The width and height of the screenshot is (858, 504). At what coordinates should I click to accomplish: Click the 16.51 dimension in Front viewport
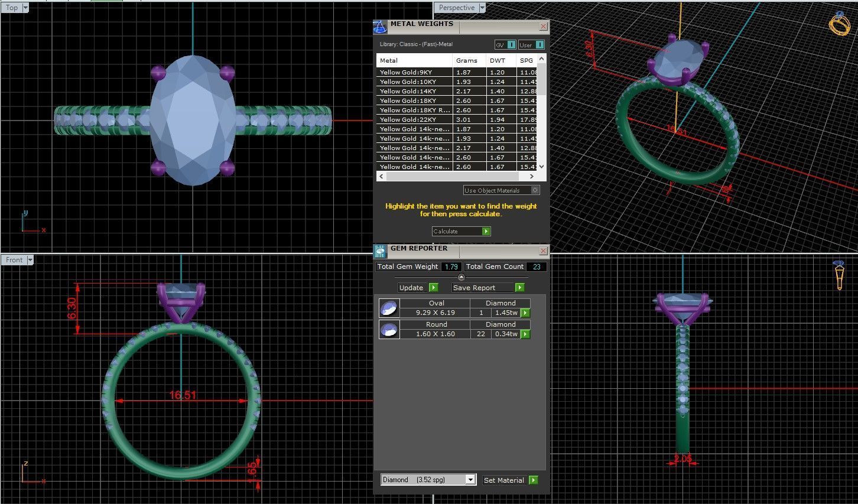click(x=183, y=395)
